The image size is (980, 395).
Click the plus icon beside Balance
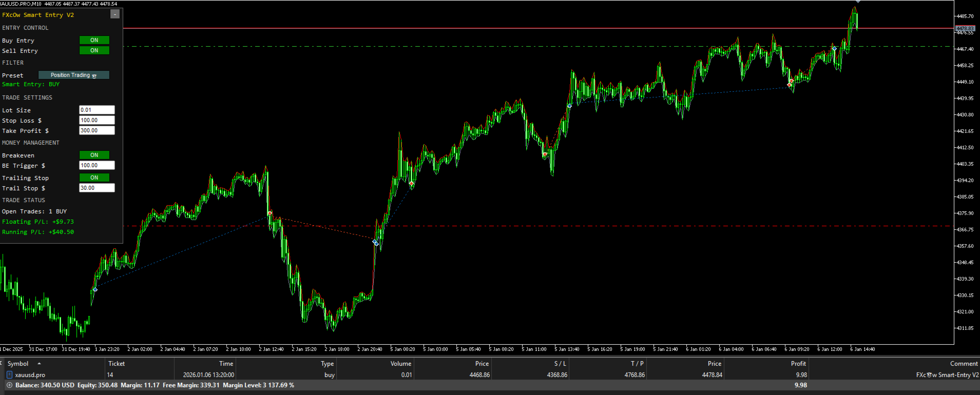9,385
